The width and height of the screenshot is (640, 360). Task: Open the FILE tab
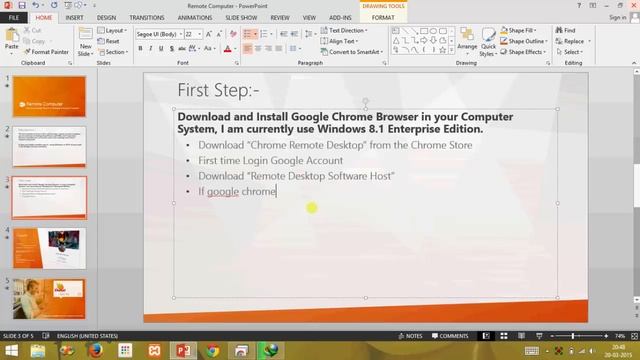pos(14,18)
